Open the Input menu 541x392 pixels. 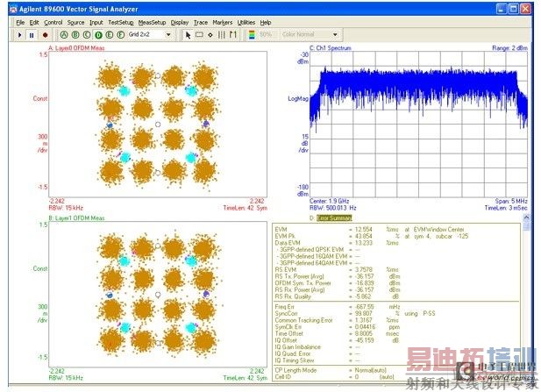pyautogui.click(x=96, y=23)
